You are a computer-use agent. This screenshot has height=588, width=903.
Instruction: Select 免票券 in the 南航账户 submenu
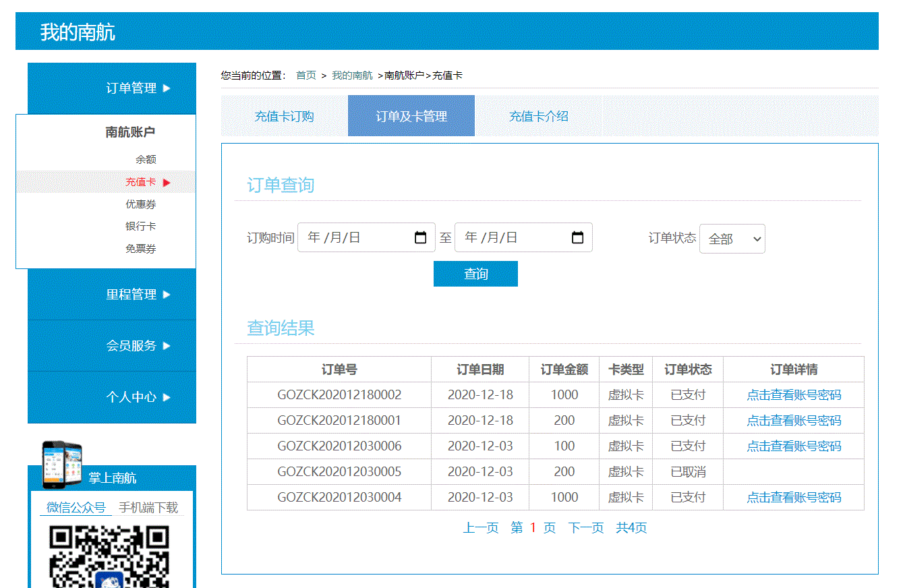click(x=140, y=249)
